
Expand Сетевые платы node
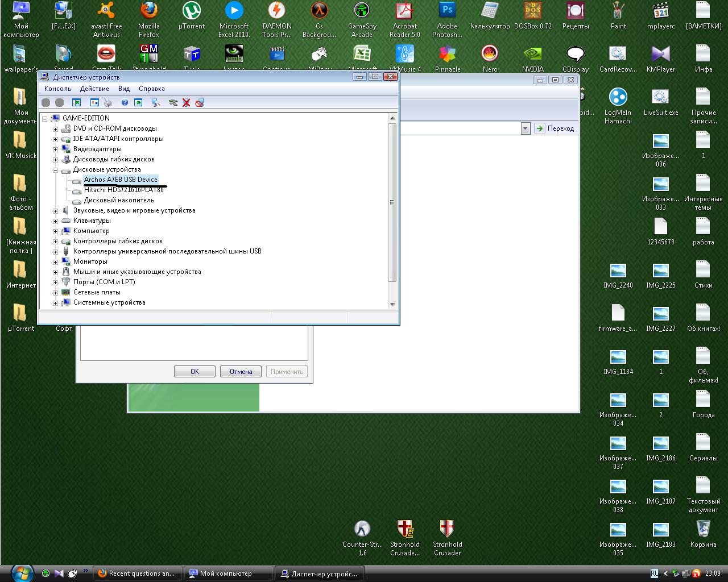(56, 292)
